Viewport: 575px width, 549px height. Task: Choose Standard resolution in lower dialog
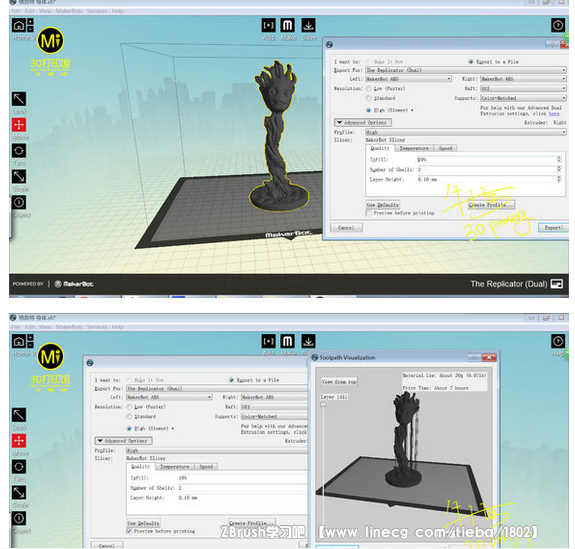click(x=129, y=416)
